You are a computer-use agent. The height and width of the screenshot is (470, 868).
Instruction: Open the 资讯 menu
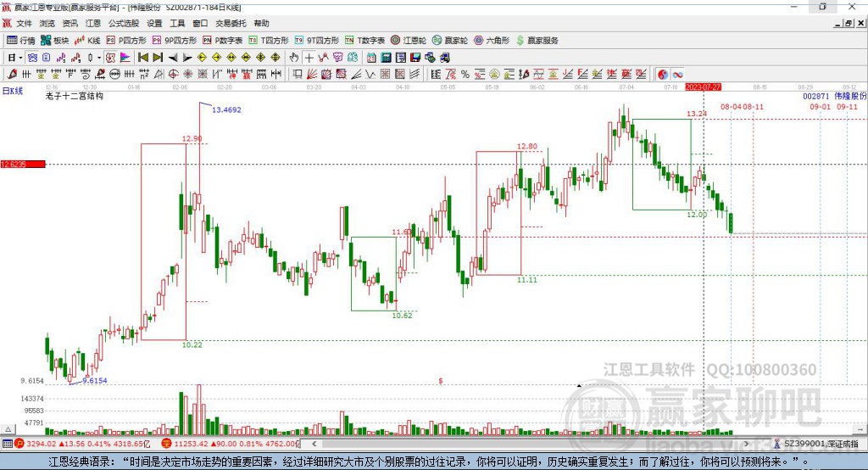(x=70, y=23)
